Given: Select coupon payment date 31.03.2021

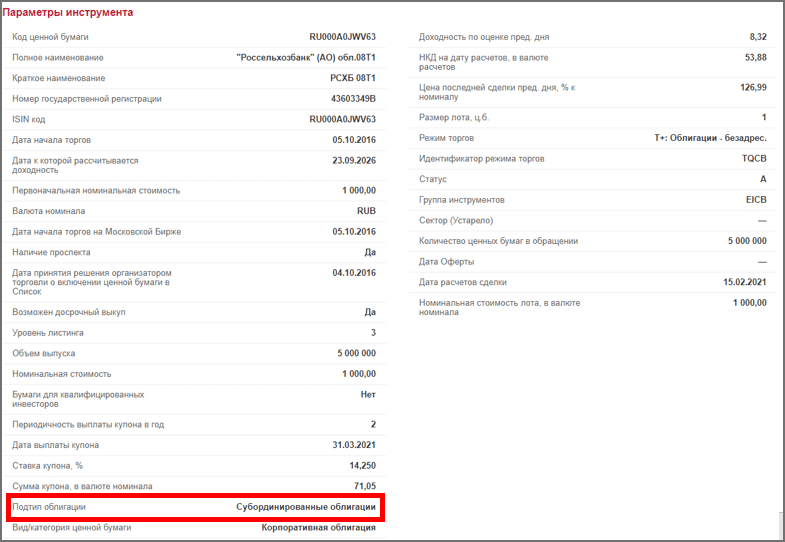Looking at the screenshot, I should (x=354, y=445).
